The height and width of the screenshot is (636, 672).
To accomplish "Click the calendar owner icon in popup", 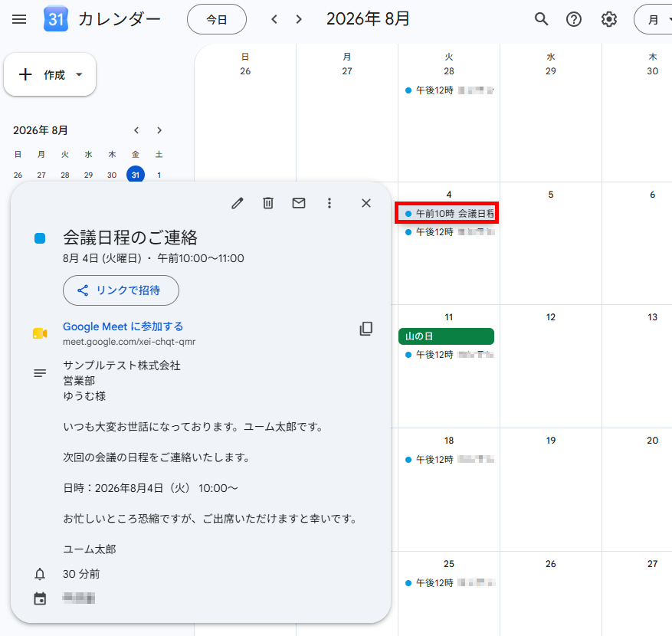I will pyautogui.click(x=40, y=598).
